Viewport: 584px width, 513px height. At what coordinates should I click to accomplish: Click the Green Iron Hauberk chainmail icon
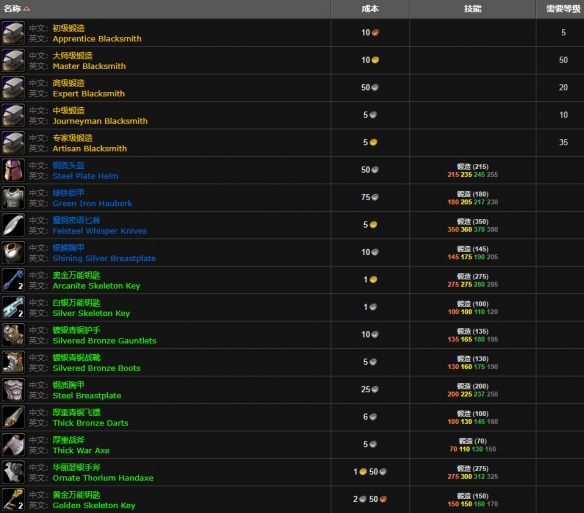coord(13,198)
